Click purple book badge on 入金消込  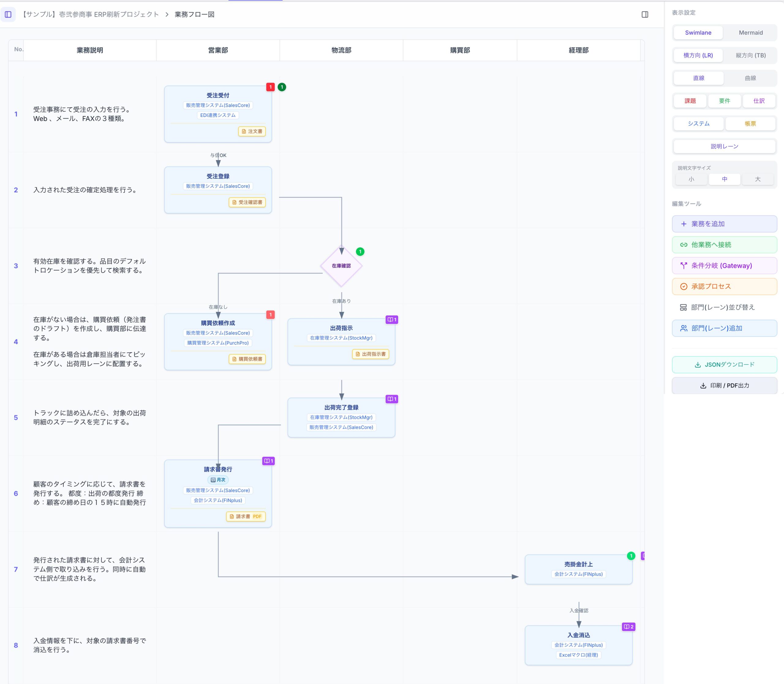point(628,626)
